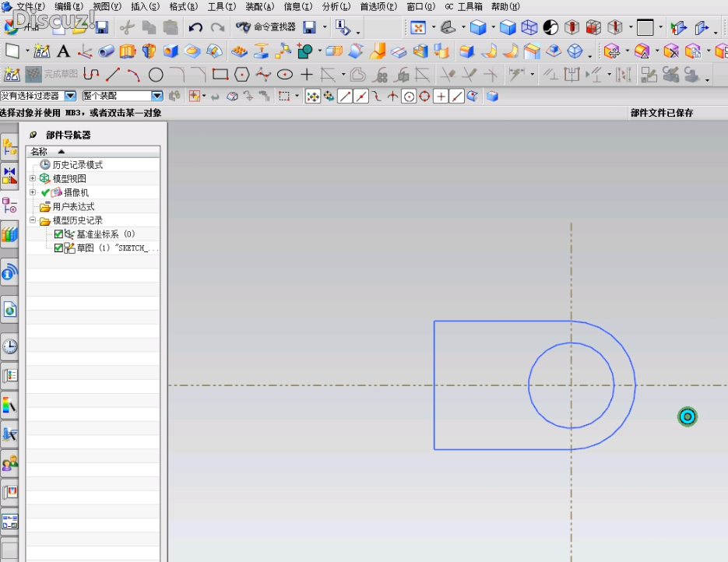Toggle the Enable Snap Point icon
Viewport: 728px width, 562px height.
tap(313, 97)
